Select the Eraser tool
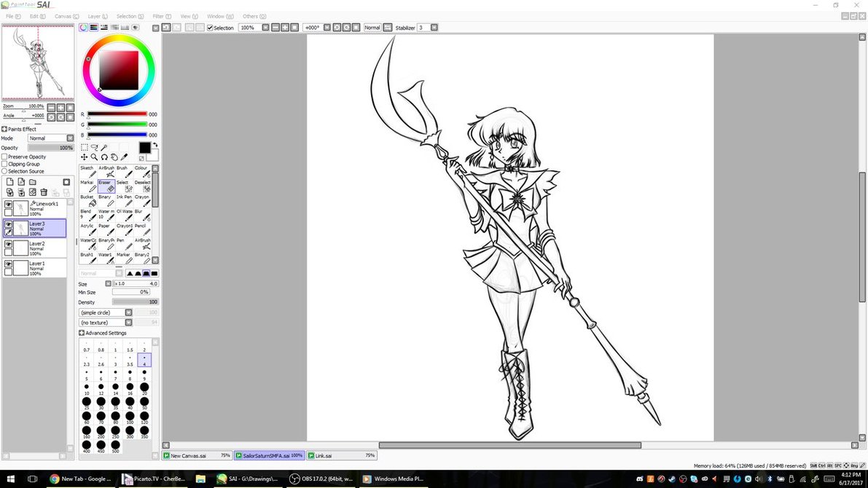 point(106,186)
